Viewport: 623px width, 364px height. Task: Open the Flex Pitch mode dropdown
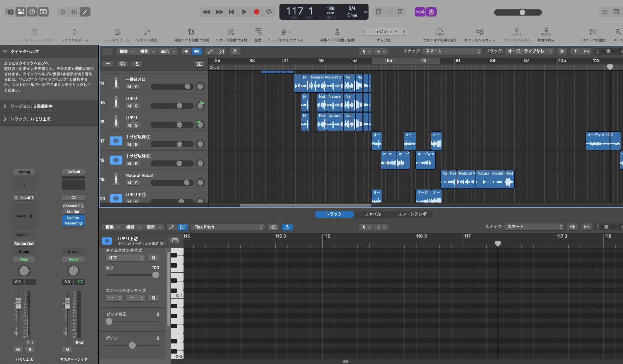pos(228,227)
